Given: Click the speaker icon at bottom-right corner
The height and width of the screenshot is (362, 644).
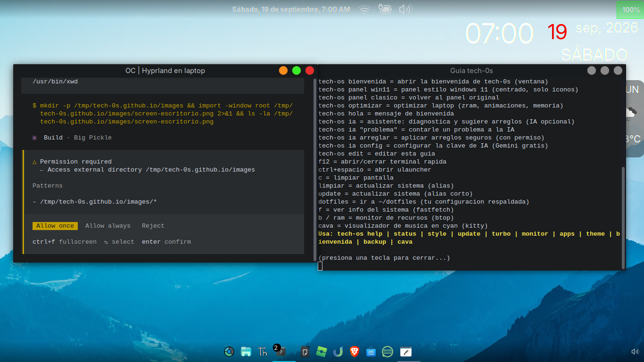Looking at the screenshot, I should pyautogui.click(x=635, y=352).
